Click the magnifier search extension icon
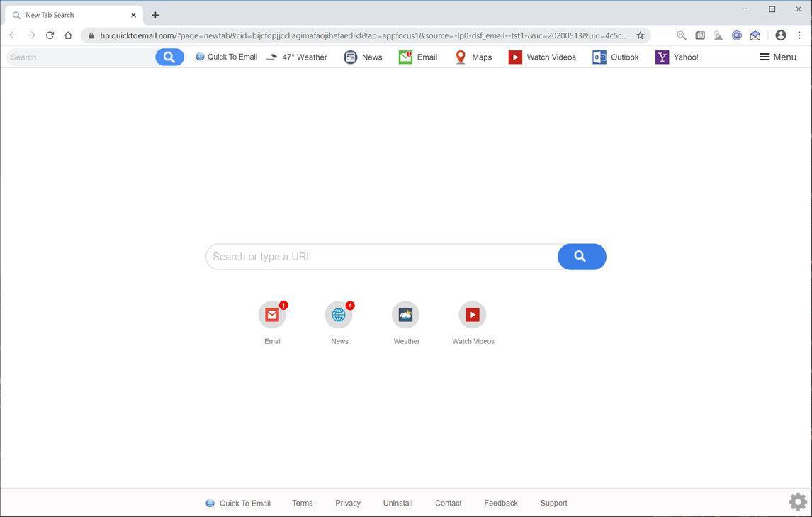The image size is (812, 517). pos(681,35)
